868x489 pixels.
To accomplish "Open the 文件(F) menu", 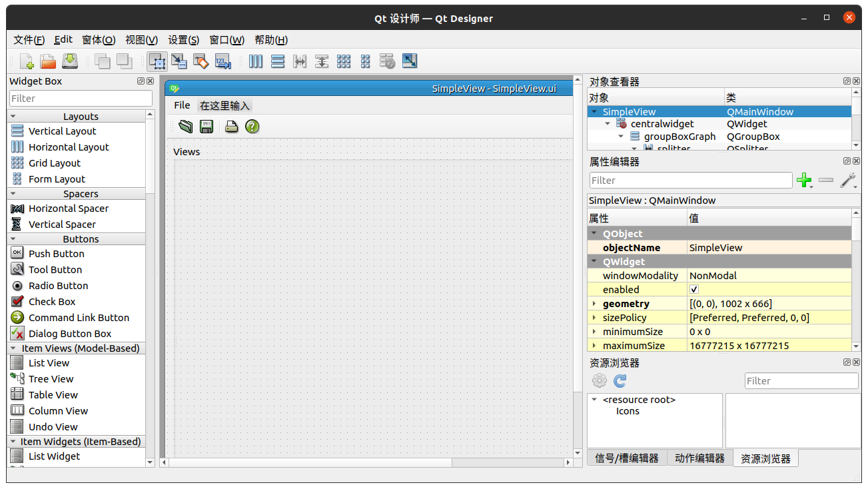I will coord(29,40).
